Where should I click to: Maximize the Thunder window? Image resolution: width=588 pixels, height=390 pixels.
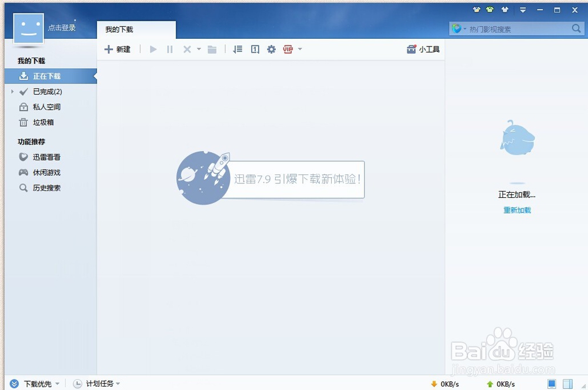[x=557, y=10]
